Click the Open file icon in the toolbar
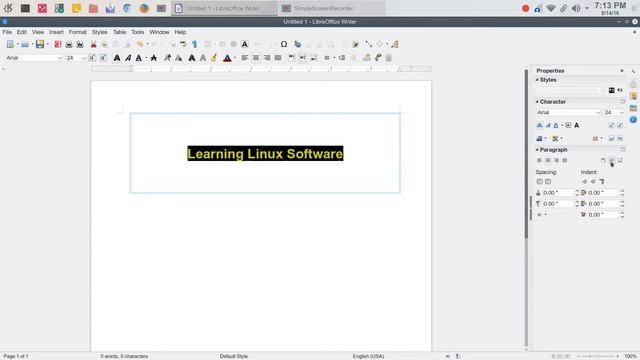This screenshot has height=360, width=640. (25, 44)
